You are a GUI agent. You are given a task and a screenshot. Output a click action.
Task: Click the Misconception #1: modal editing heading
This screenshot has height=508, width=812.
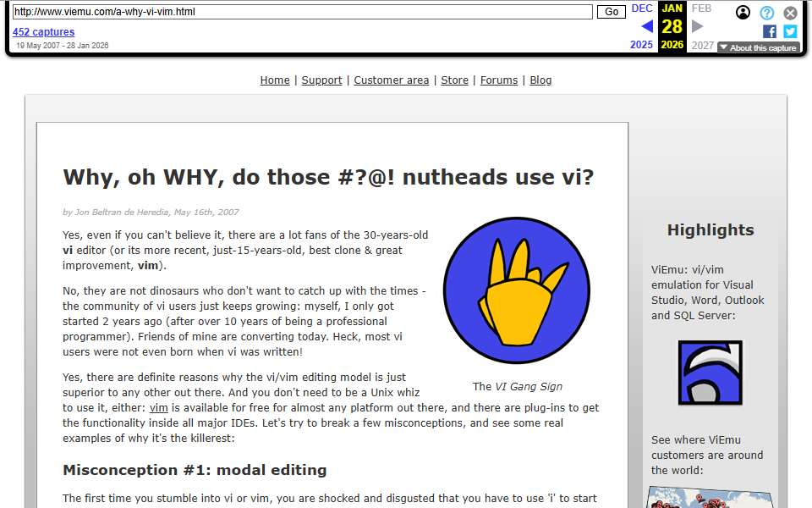195,470
